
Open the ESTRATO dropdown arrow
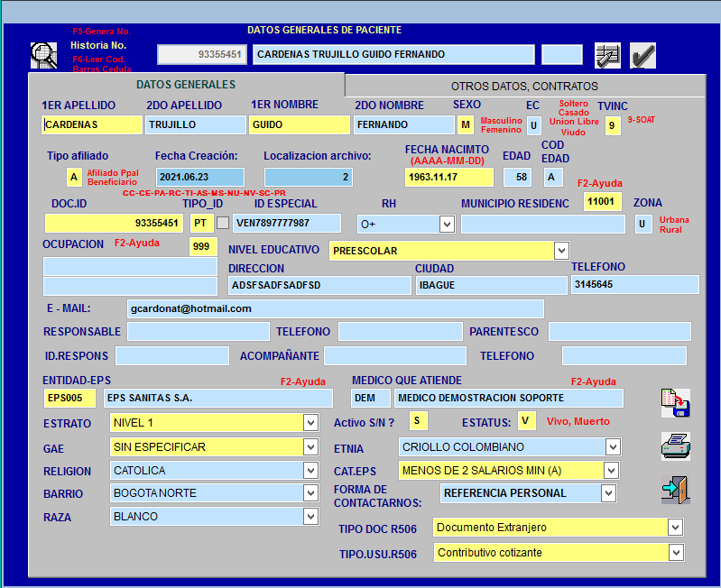pos(310,423)
